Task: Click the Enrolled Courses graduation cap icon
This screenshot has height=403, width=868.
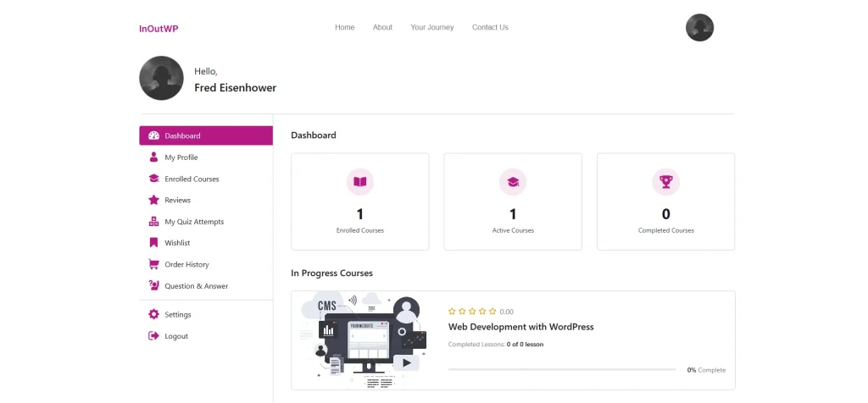Action: [153, 179]
